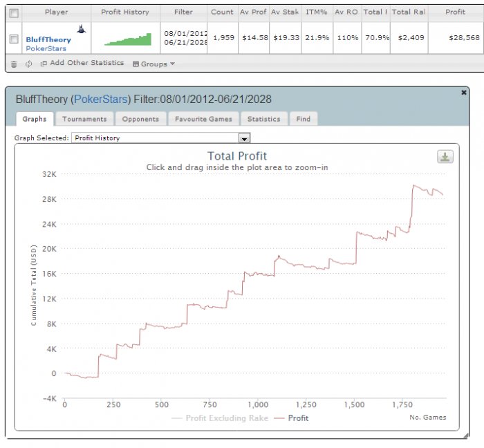Sort by Av Prof column header
Image resolution: width=484 pixels, height=448 pixels.
click(254, 12)
